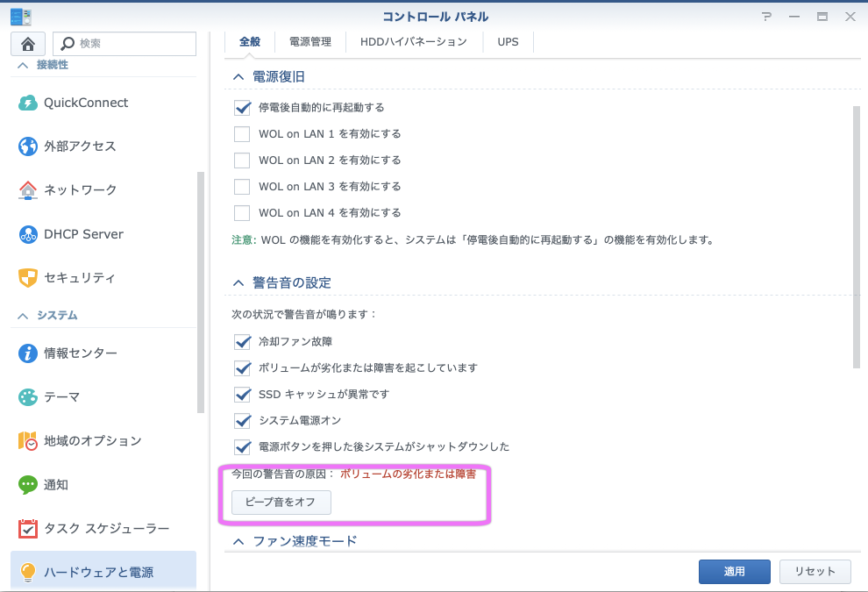868x592 pixels.
Task: Switch to the HDDハイバネーション tab
Action: point(413,41)
